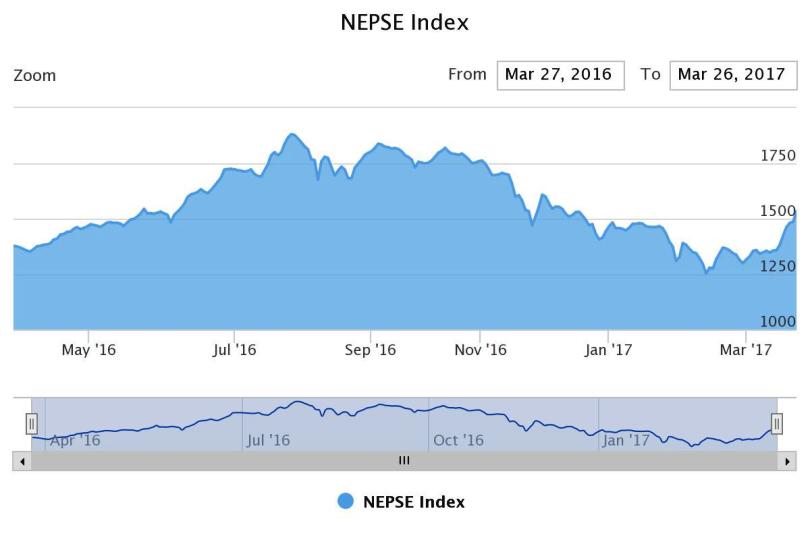Click the May '16 x-axis label
This screenshot has width=810, height=540.
(89, 350)
